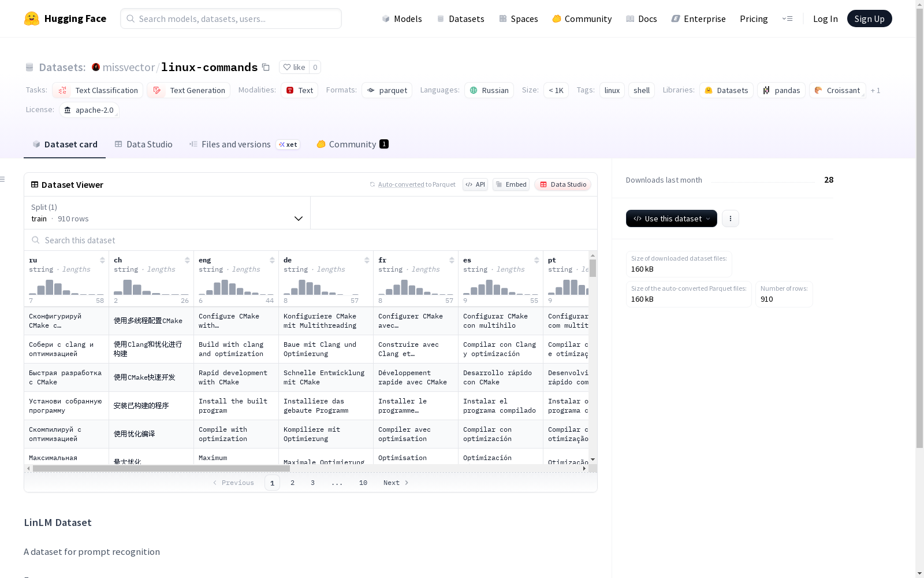Select the pandas library tag

click(781, 90)
